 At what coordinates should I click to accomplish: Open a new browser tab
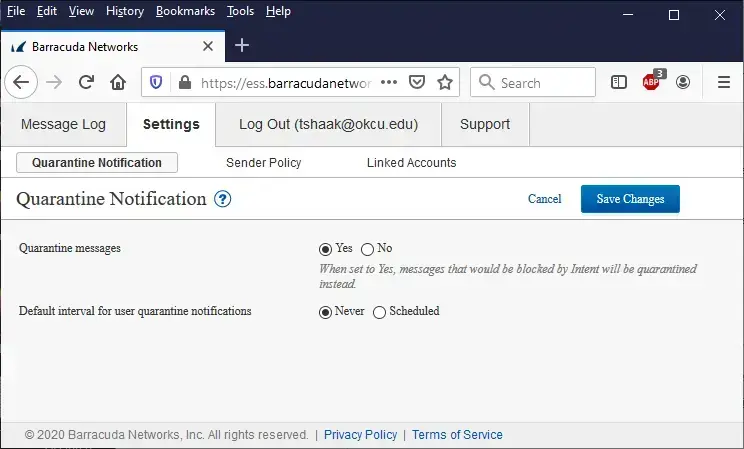pos(241,46)
